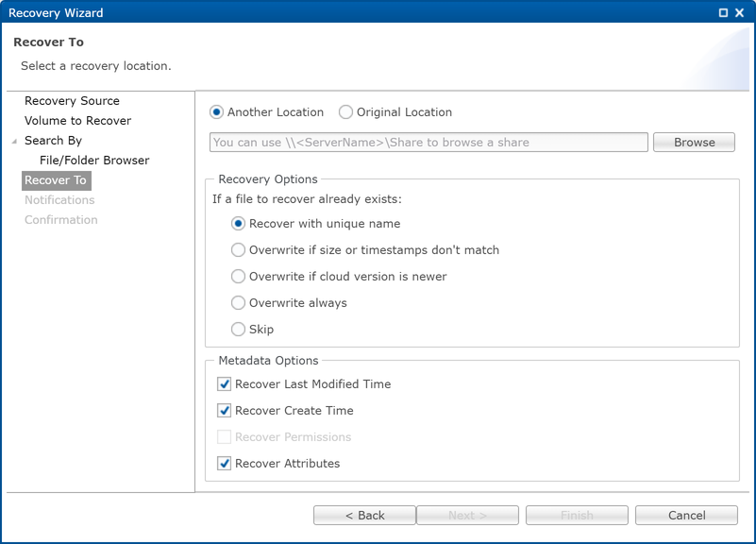Click 'Select a recovery location.' text
The width and height of the screenshot is (756, 544).
(96, 66)
